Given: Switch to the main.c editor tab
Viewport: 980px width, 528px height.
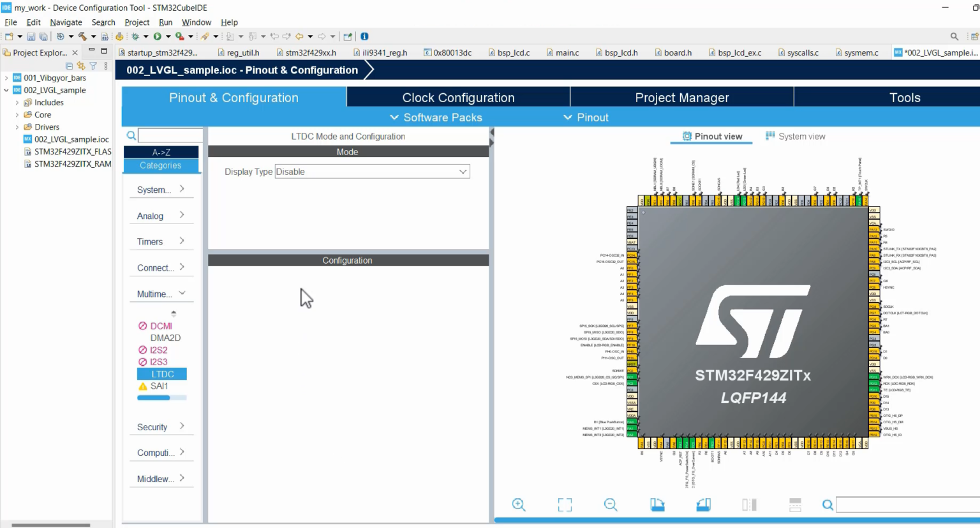Looking at the screenshot, I should tap(563, 53).
